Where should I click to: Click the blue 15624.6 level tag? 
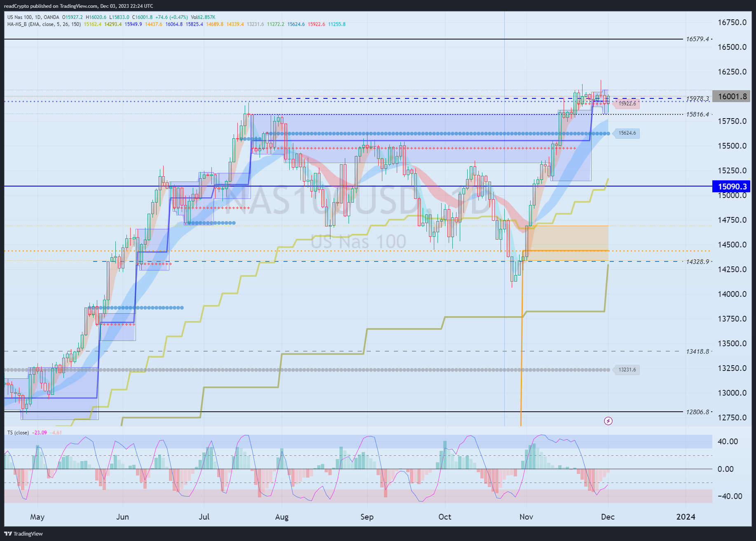coord(627,133)
